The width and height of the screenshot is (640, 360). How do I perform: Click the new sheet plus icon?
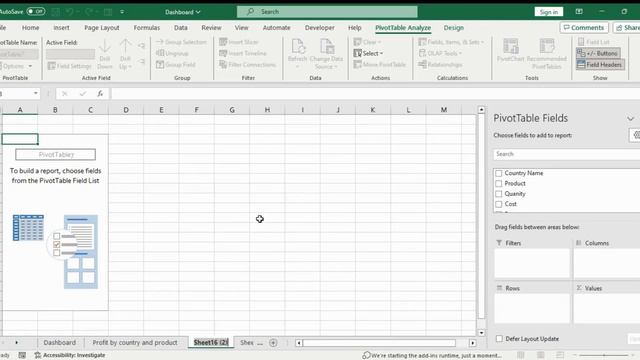pyautogui.click(x=273, y=343)
